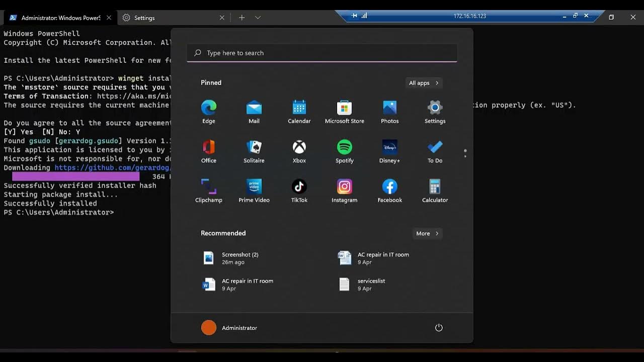Click the 'Starting package install...' line
The height and width of the screenshot is (362, 644).
pyautogui.click(x=61, y=195)
